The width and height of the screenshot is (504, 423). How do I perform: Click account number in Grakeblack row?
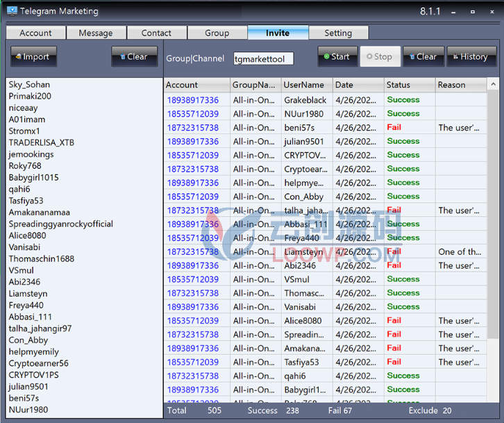click(193, 100)
